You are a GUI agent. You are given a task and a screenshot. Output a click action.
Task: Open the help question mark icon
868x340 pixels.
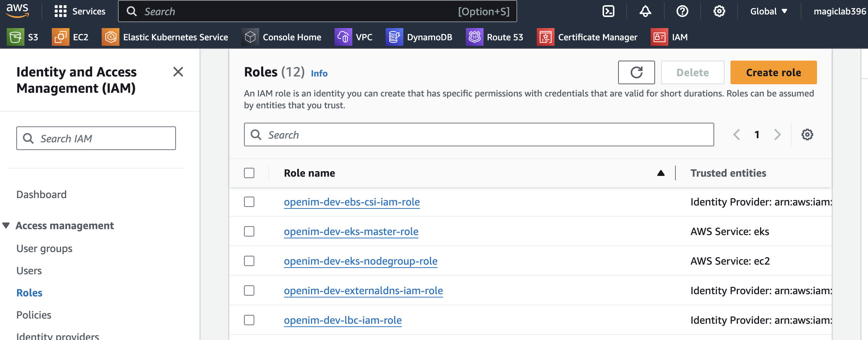click(x=682, y=11)
